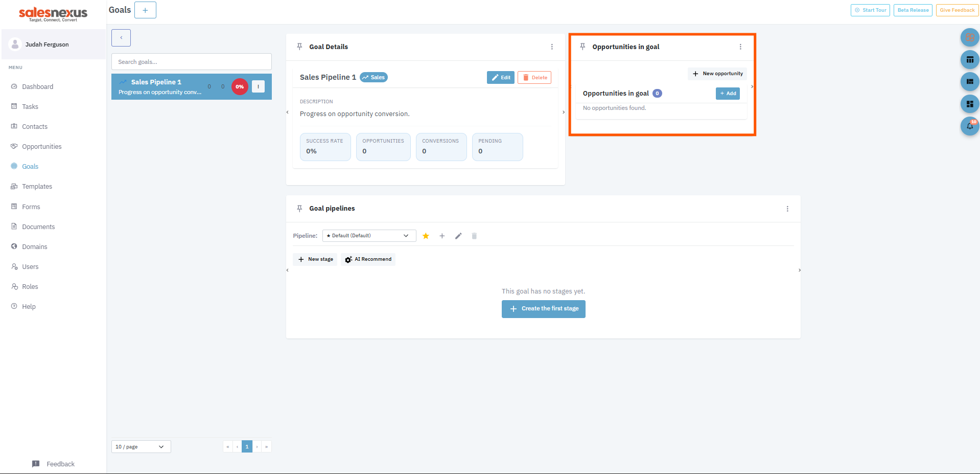Collapse goals list with back chevron
This screenshot has height=474, width=980.
pos(121,38)
